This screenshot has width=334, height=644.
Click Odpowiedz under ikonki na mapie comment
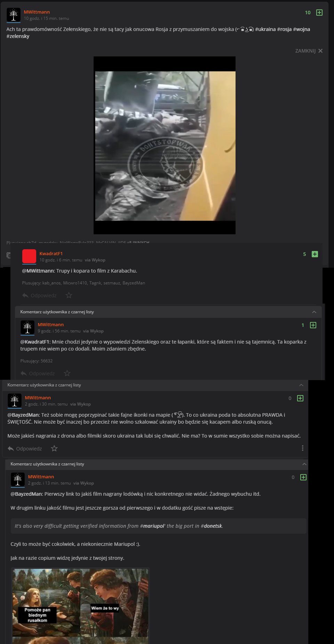pyautogui.click(x=25, y=448)
